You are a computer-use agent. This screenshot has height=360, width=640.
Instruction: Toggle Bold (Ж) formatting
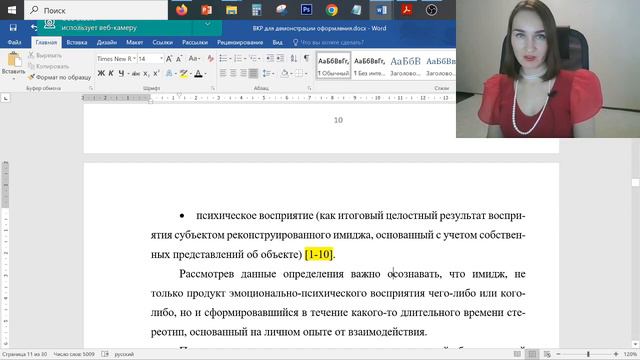101,73
